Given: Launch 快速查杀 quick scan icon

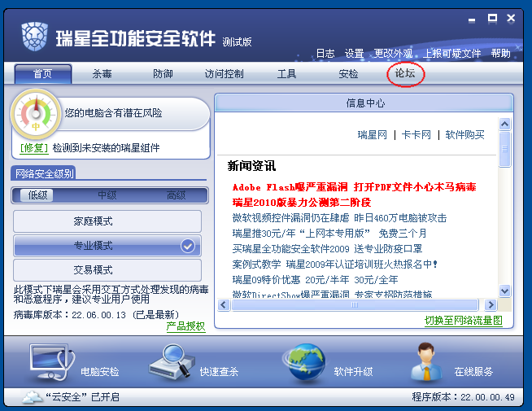Looking at the screenshot, I should coord(172,362).
